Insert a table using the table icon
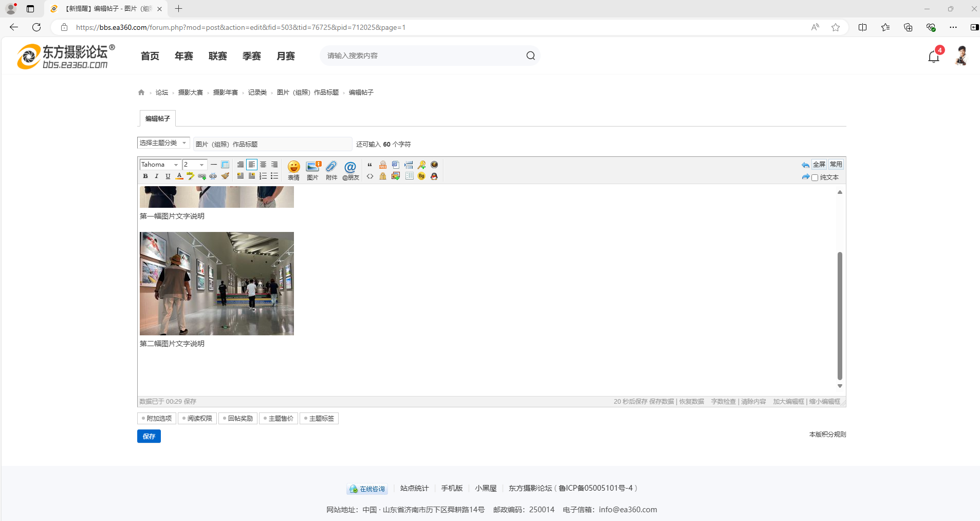The height and width of the screenshot is (521, 980). tap(225, 165)
